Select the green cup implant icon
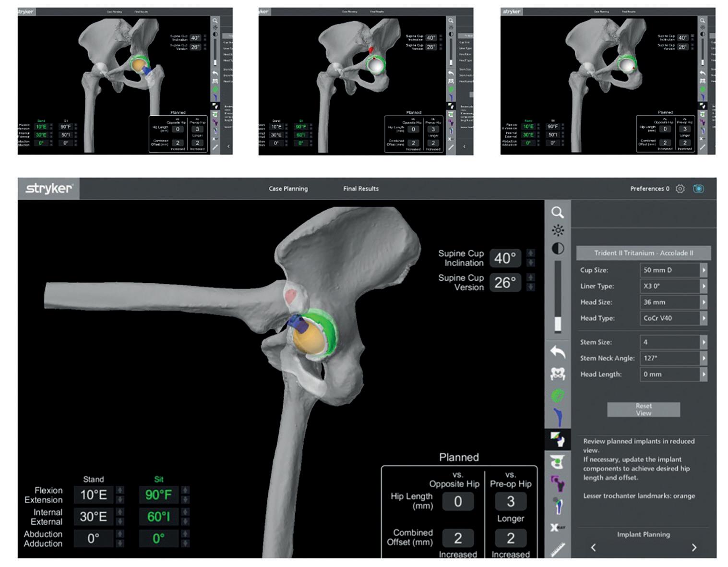This screenshot has width=728, height=567. pyautogui.click(x=558, y=395)
